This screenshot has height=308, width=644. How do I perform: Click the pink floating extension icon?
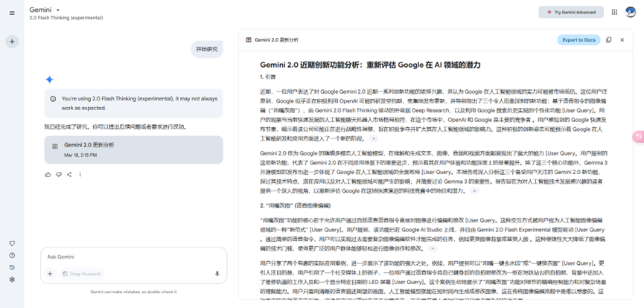click(x=638, y=137)
